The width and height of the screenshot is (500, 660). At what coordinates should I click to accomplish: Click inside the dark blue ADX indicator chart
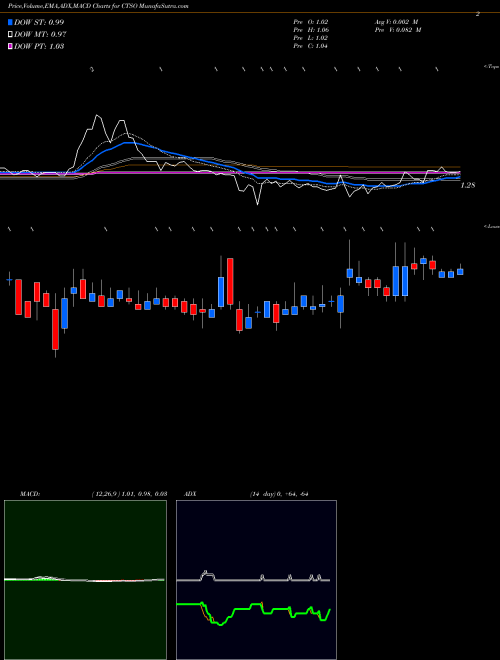(256, 580)
